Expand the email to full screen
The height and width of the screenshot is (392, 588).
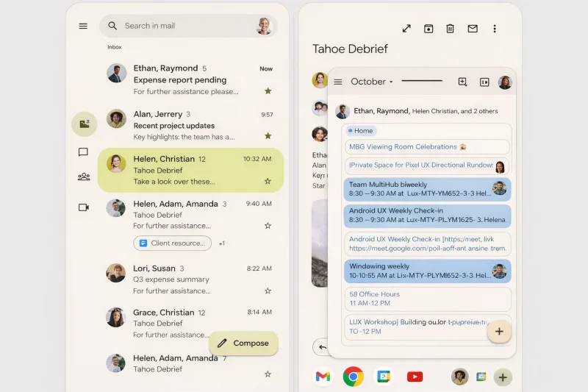[406, 29]
